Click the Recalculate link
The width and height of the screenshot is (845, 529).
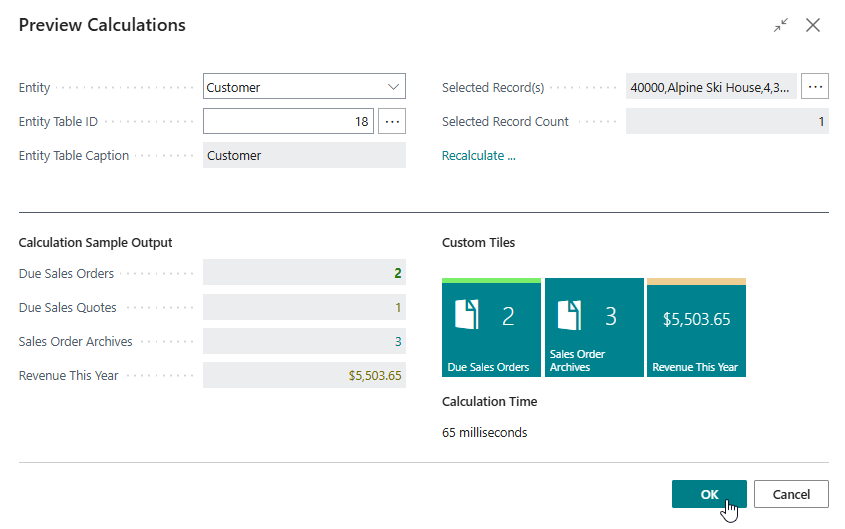tap(478, 155)
